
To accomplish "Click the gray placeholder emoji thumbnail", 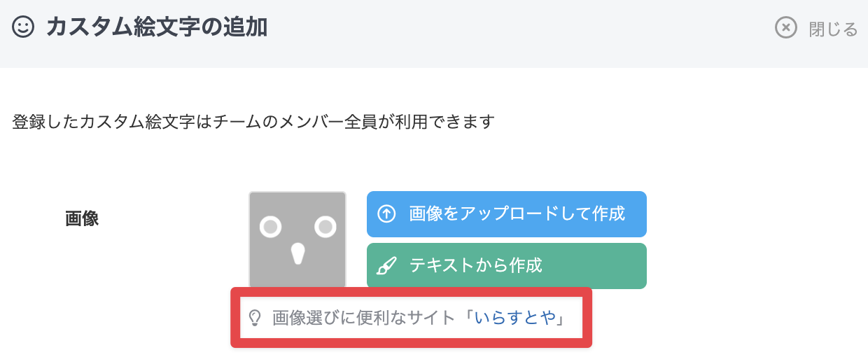I will (297, 240).
